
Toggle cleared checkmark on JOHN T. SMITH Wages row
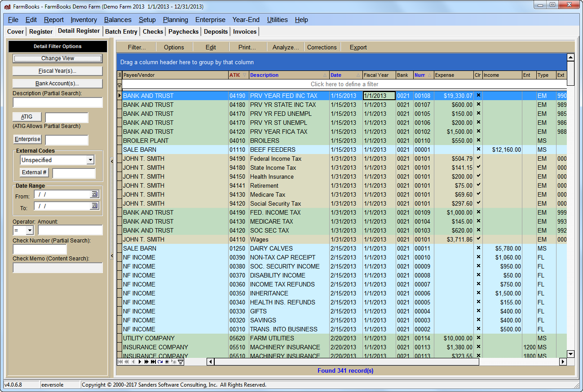(x=478, y=239)
